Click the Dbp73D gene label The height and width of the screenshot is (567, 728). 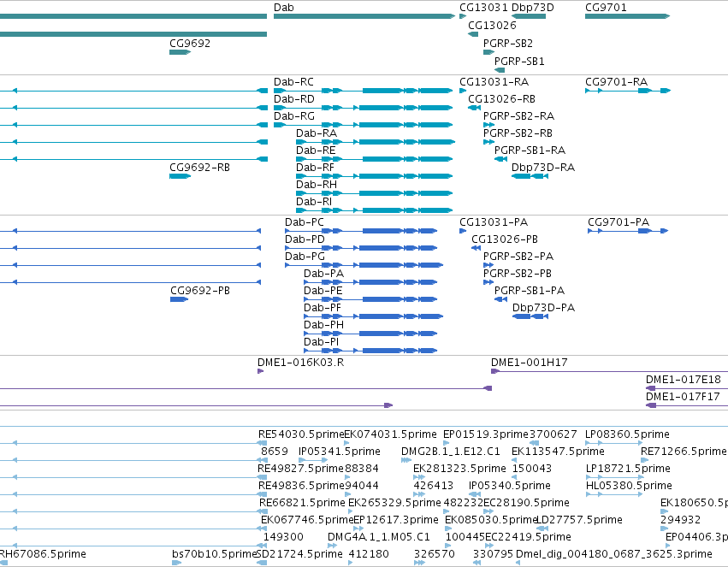(533, 8)
